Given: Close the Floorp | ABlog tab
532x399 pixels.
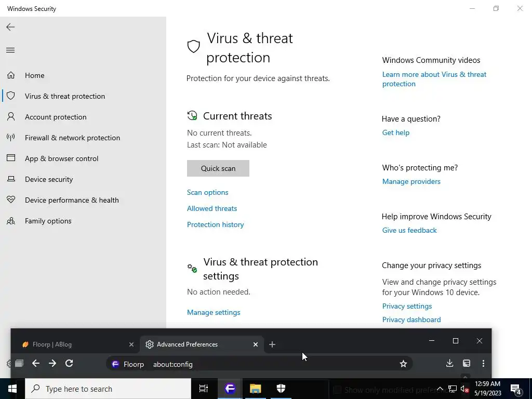Looking at the screenshot, I should pos(131,344).
